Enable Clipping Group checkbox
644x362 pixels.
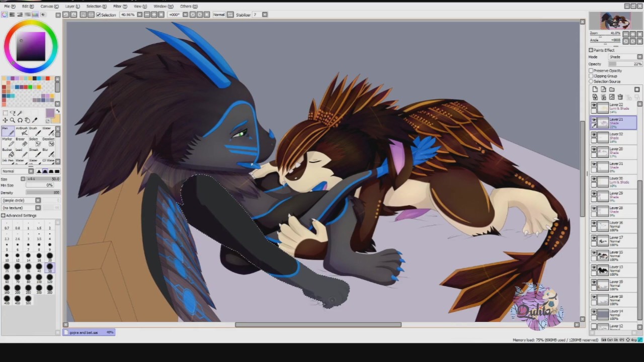point(591,76)
